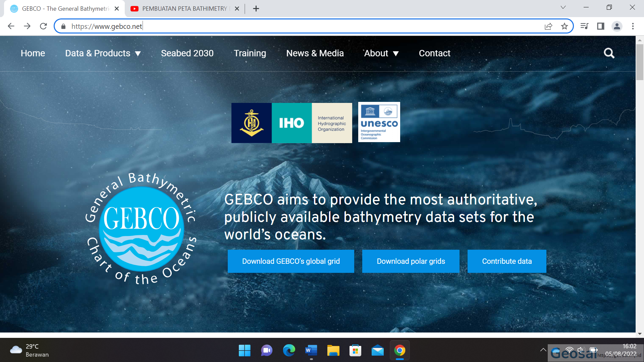Click the page vertical scrollbar thumb
This screenshot has width=644, height=362.
click(x=640, y=62)
